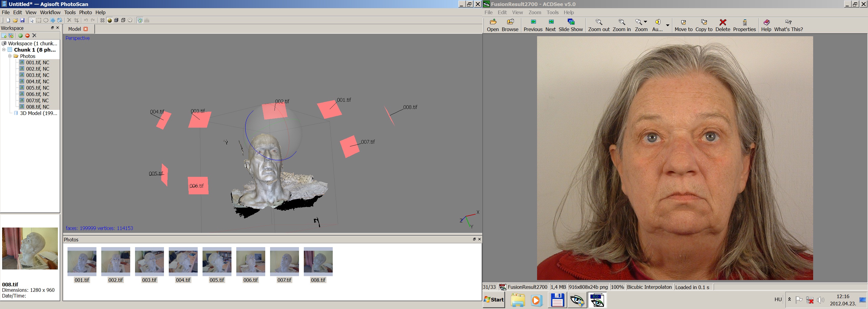
Task: Select the rectangle selection tool
Action: 39,20
